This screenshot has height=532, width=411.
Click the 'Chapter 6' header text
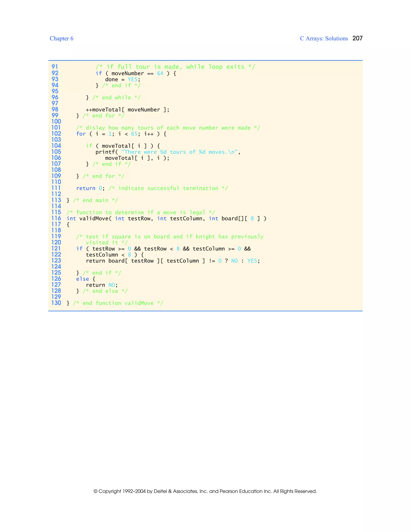coord(61,39)
